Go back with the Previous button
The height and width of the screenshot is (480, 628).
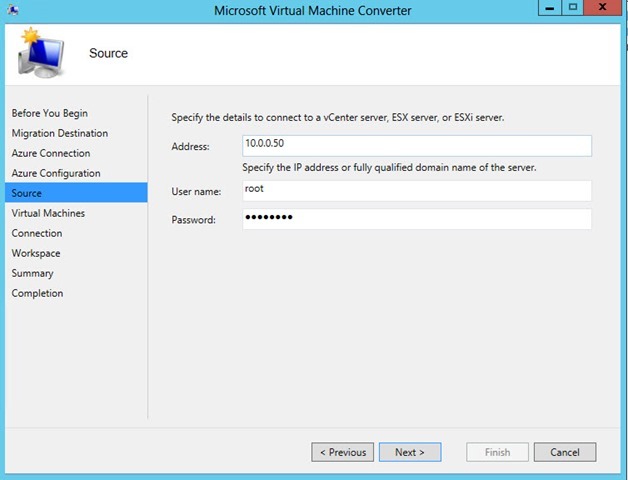(342, 452)
